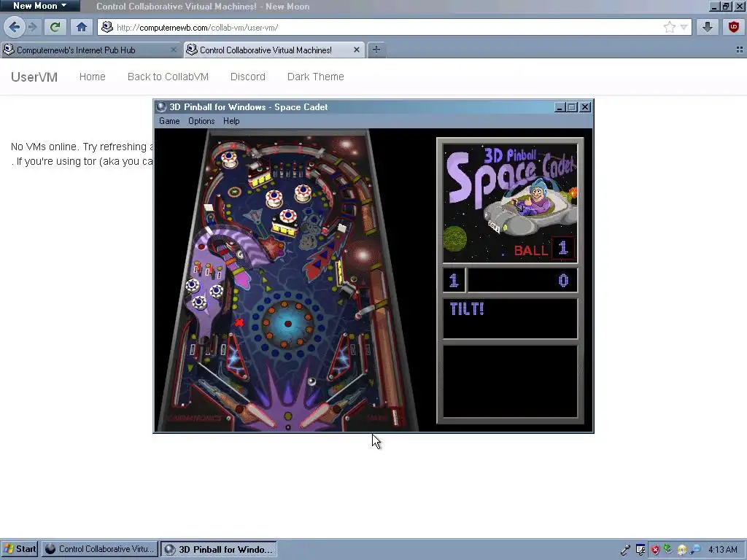Reload the page with the green refresh icon
Viewport: 747px width, 560px height.
pos(55,27)
